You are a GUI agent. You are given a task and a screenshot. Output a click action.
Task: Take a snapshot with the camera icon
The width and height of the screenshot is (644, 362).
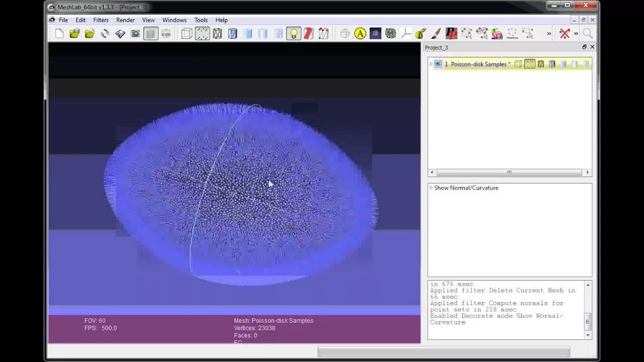pyautogui.click(x=136, y=33)
